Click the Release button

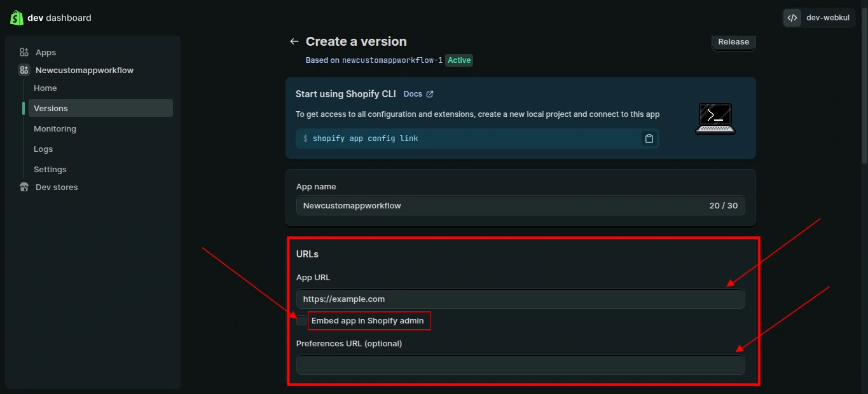733,42
